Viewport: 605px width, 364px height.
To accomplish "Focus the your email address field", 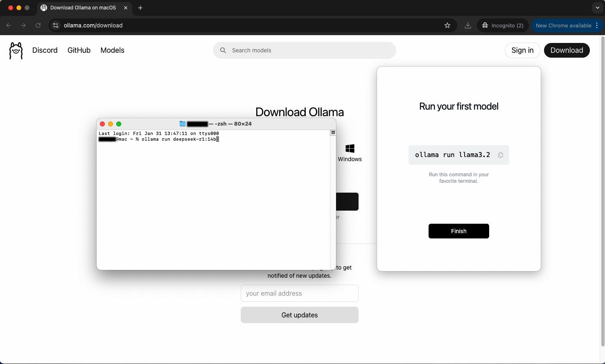I will 300,293.
